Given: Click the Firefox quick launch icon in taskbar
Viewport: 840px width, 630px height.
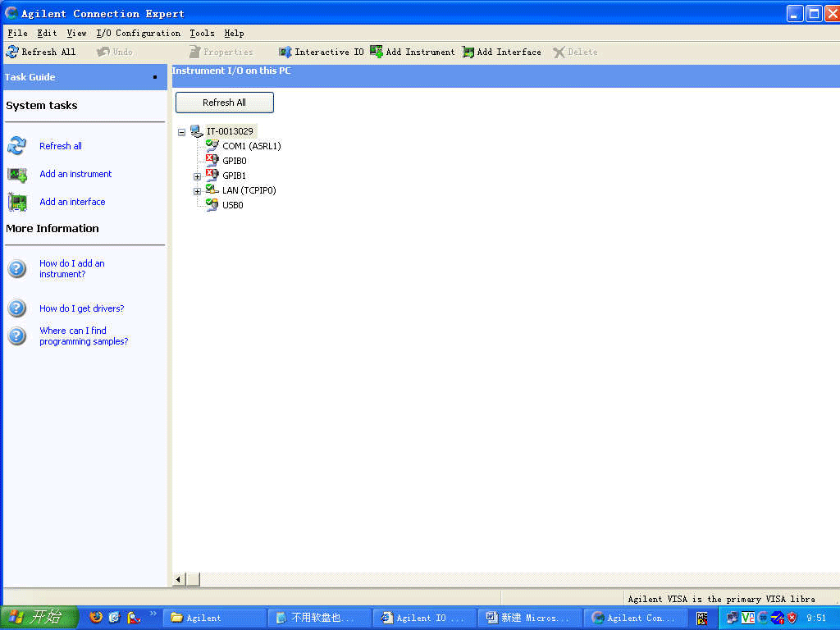Looking at the screenshot, I should pyautogui.click(x=96, y=617).
